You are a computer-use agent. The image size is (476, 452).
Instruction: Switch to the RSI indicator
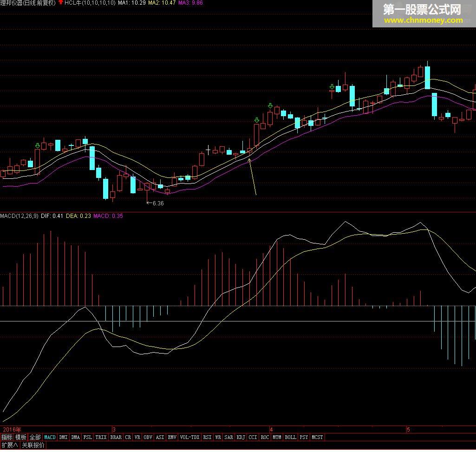pyautogui.click(x=207, y=437)
